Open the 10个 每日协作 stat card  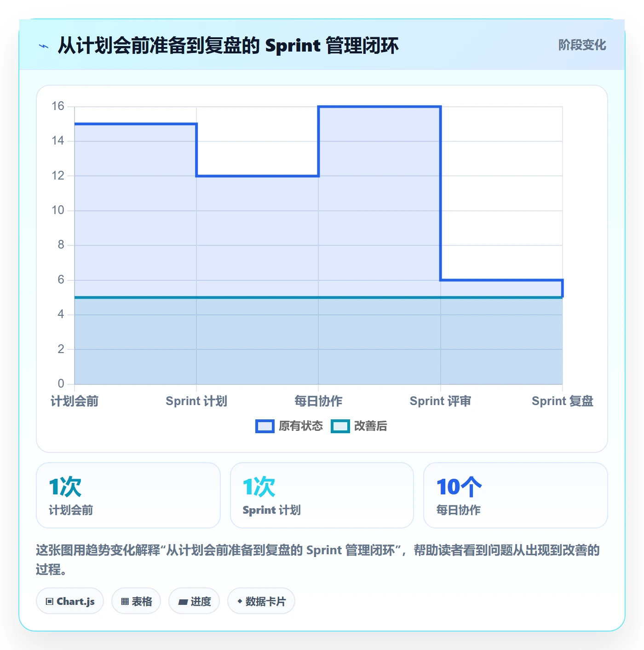tap(516, 495)
